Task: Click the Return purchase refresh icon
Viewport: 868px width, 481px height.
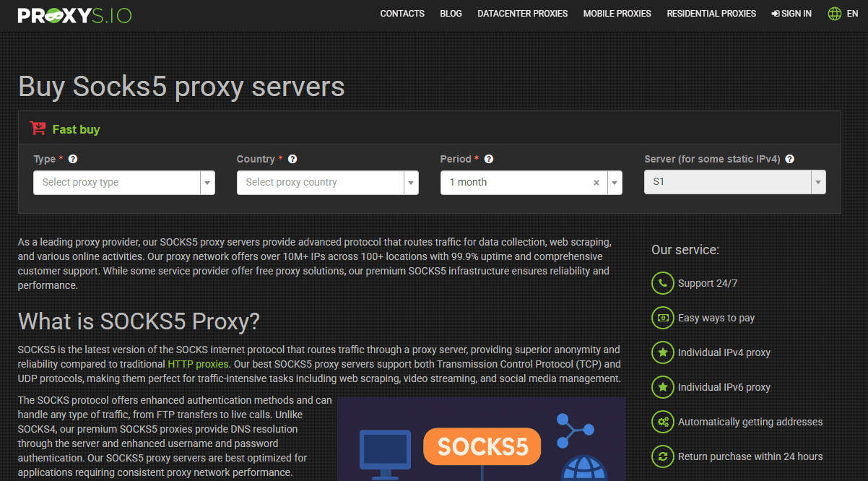Action: [x=662, y=456]
